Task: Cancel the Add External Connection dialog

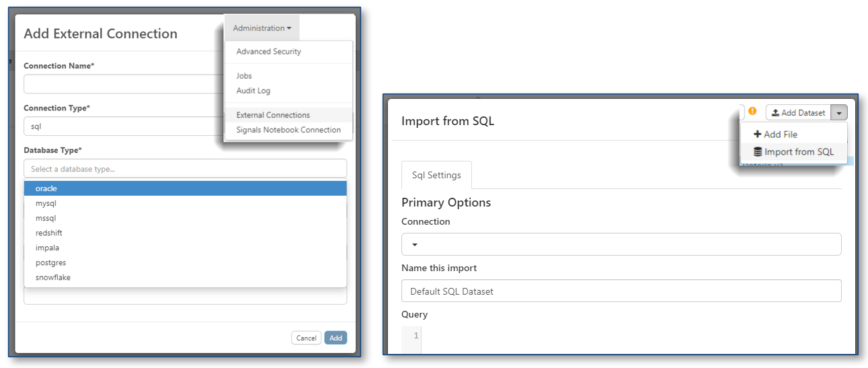Action: (x=306, y=338)
